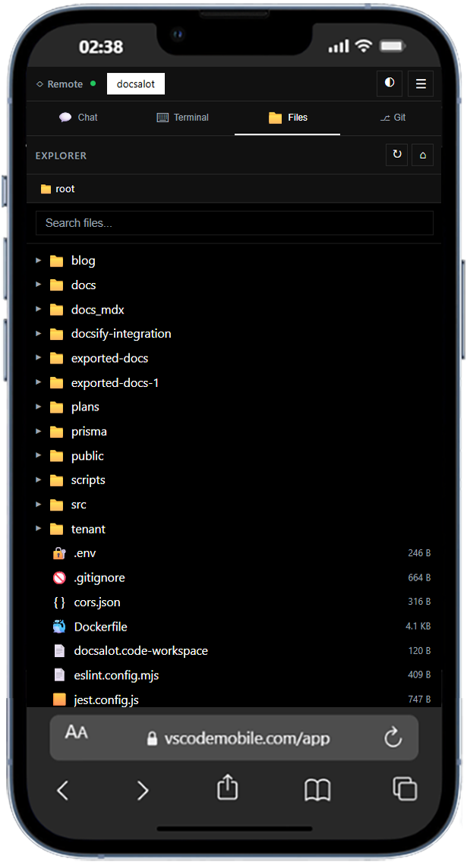This screenshot has width=467, height=868.
Task: Click the exported-docs folder icon
Action: coord(56,358)
